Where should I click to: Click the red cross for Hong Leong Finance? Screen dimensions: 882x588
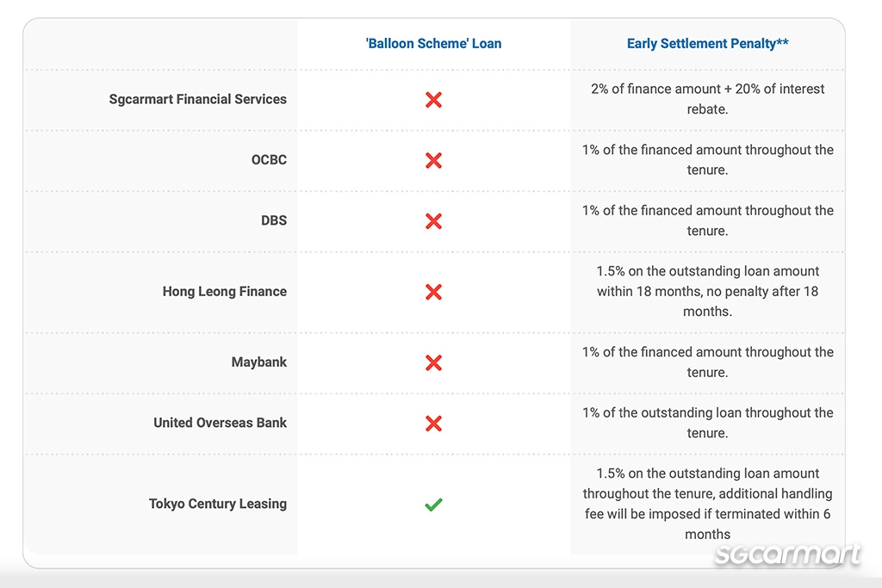(433, 292)
